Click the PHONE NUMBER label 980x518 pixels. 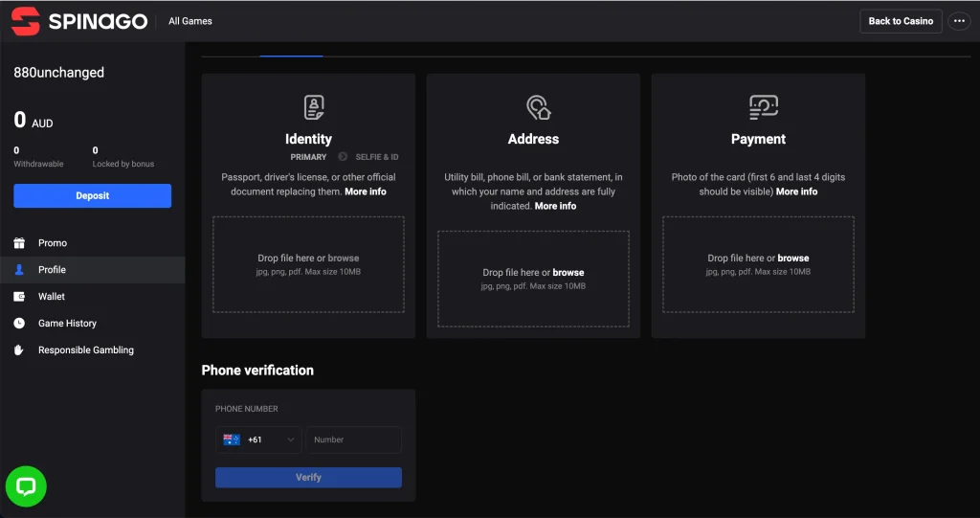(247, 409)
